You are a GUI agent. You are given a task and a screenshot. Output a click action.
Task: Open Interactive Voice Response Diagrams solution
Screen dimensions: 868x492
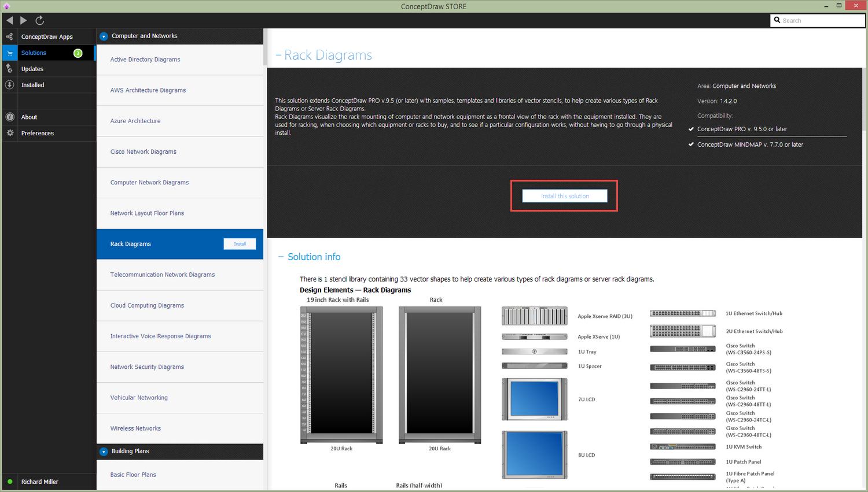tap(180, 336)
